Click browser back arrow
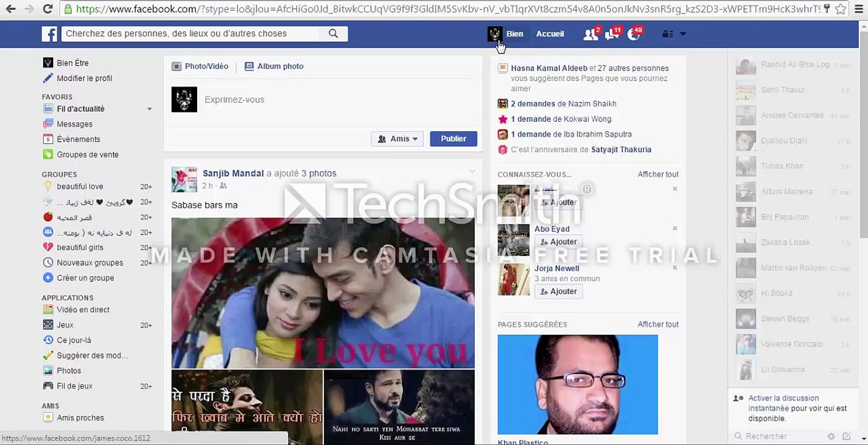 coord(11,9)
